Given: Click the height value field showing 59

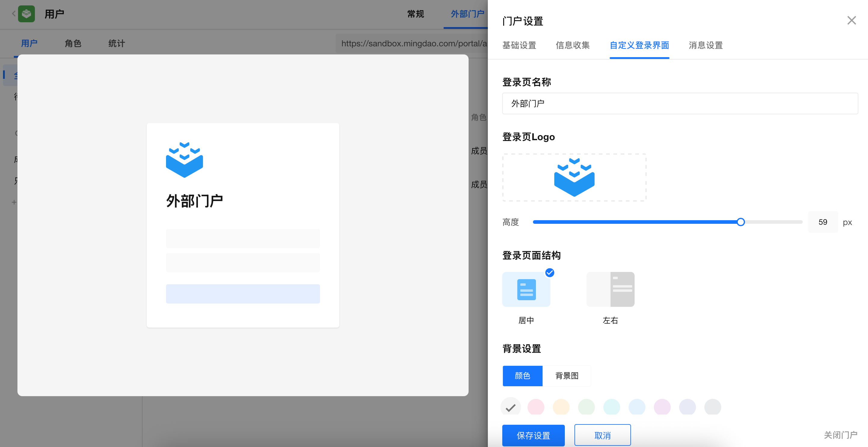Looking at the screenshot, I should [823, 222].
